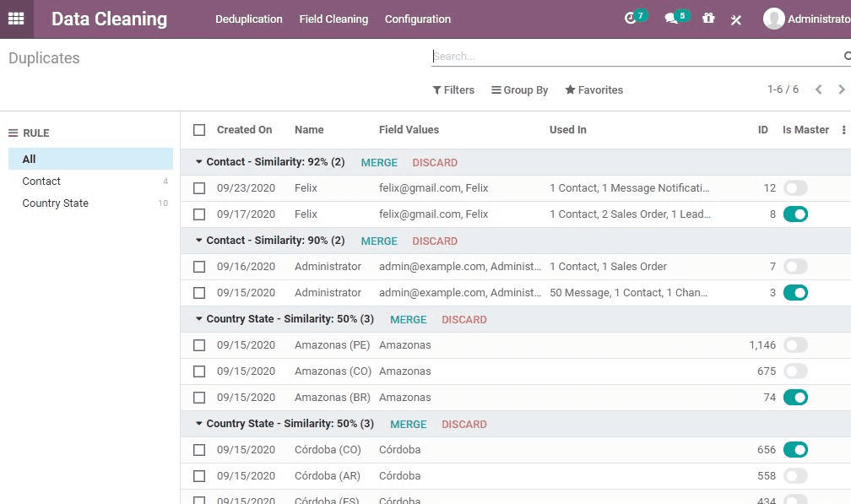Tick checkbox for Felix 09/17/2020 row

(199, 214)
